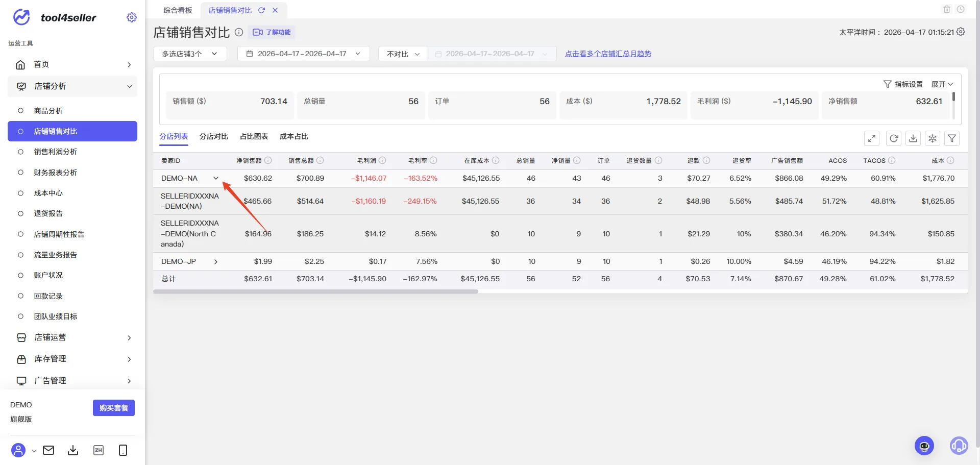980x465 pixels.
Task: Open table column settings icon
Action: [x=933, y=138]
